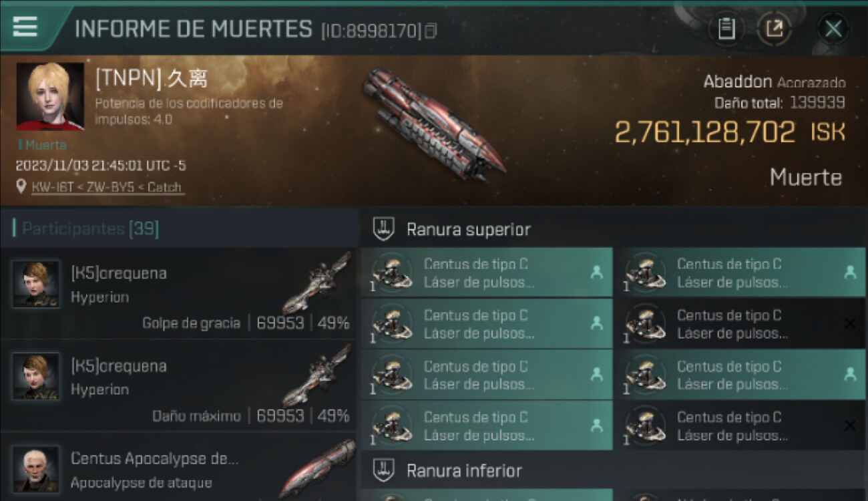The image size is (868, 501).
Task: Copy the kill report ID icon
Action: tap(431, 31)
